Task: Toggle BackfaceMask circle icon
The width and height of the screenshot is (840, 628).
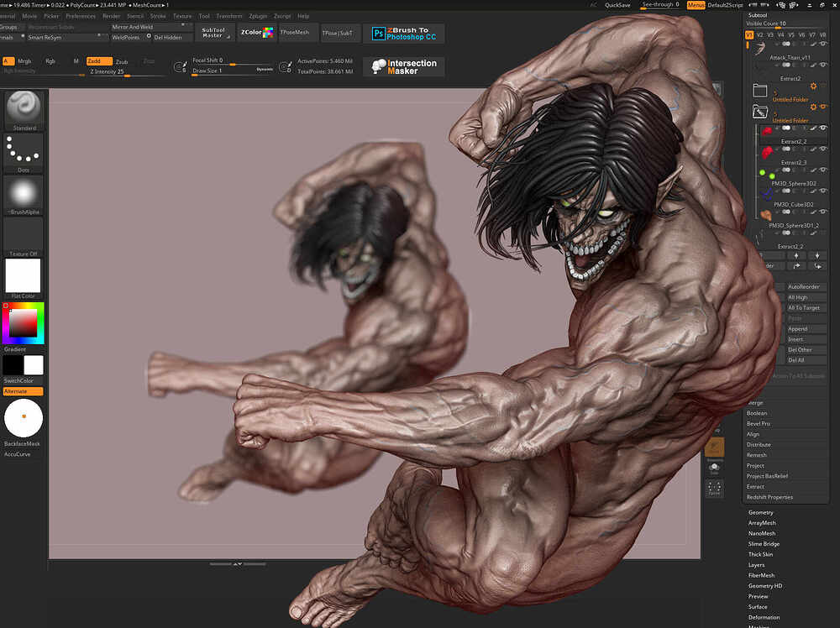Action: (23, 418)
